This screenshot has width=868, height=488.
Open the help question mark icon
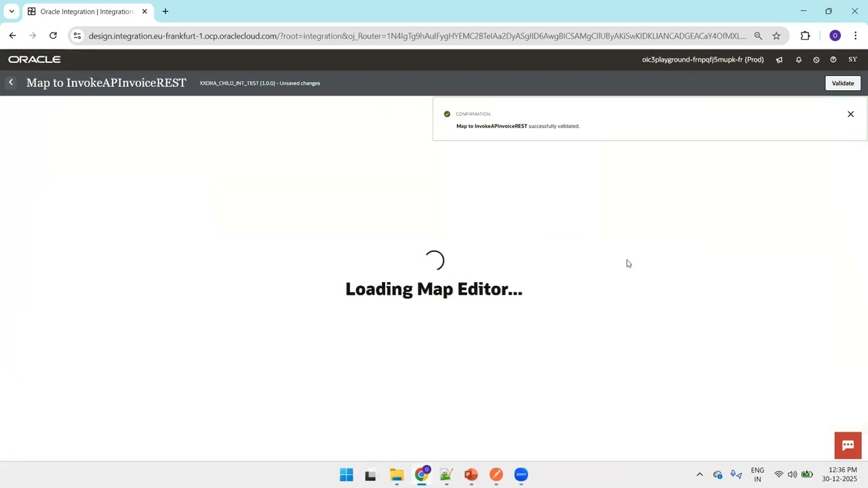point(833,60)
